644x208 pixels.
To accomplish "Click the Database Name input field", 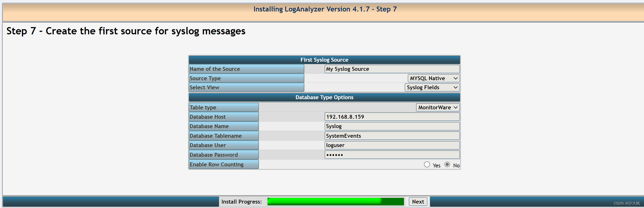I will [392, 126].
